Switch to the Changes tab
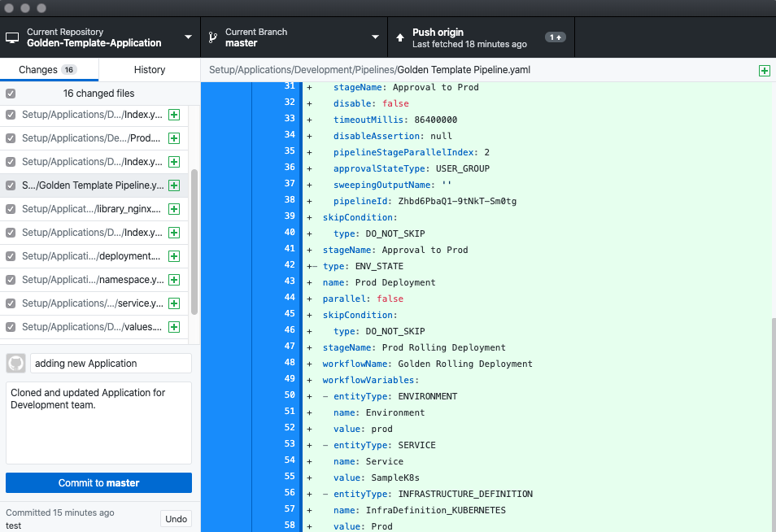 click(49, 70)
